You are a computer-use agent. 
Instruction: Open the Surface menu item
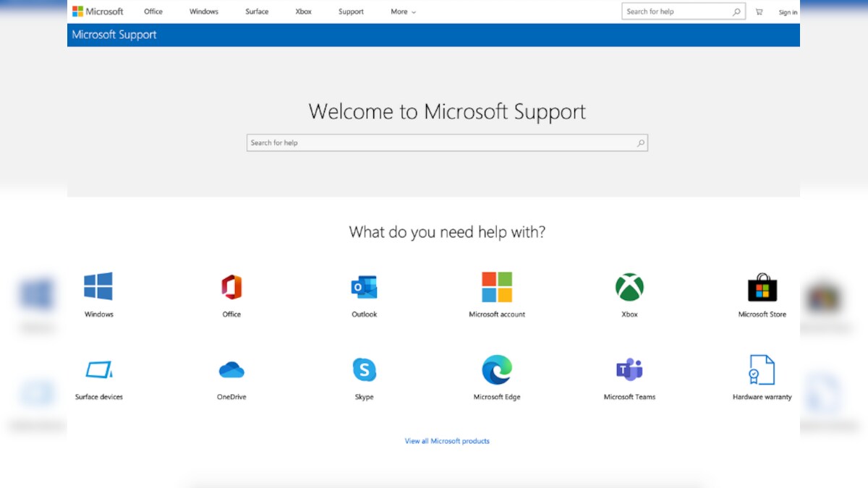point(257,12)
